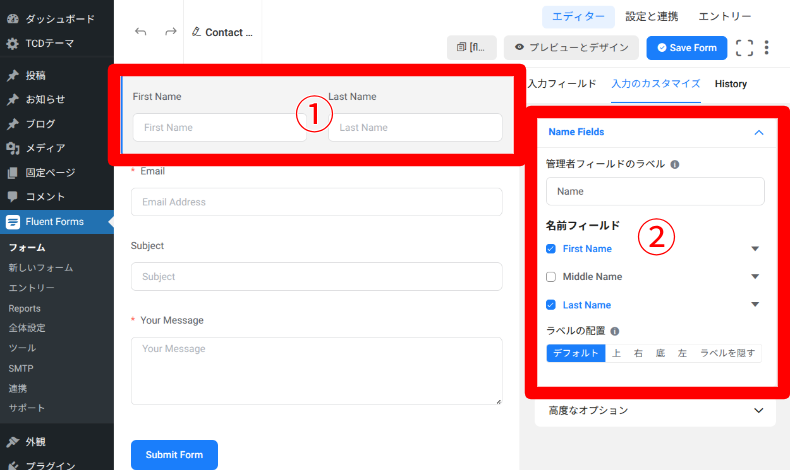
Task: Select 底 label placement
Action: click(661, 353)
